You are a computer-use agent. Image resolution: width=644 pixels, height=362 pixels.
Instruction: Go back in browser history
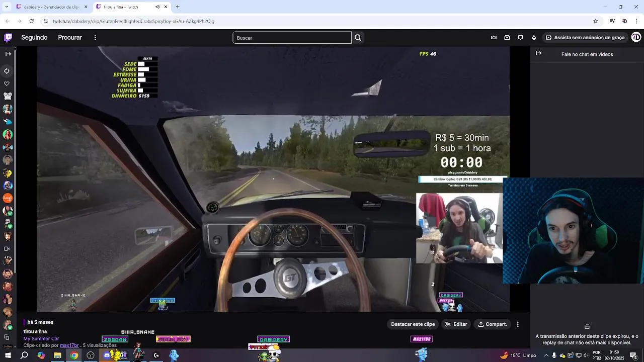(8, 21)
